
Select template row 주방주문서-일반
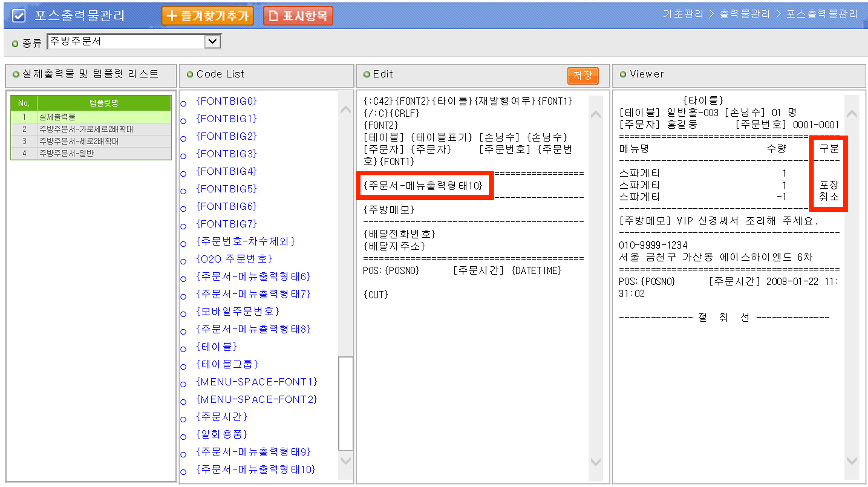tap(67, 153)
